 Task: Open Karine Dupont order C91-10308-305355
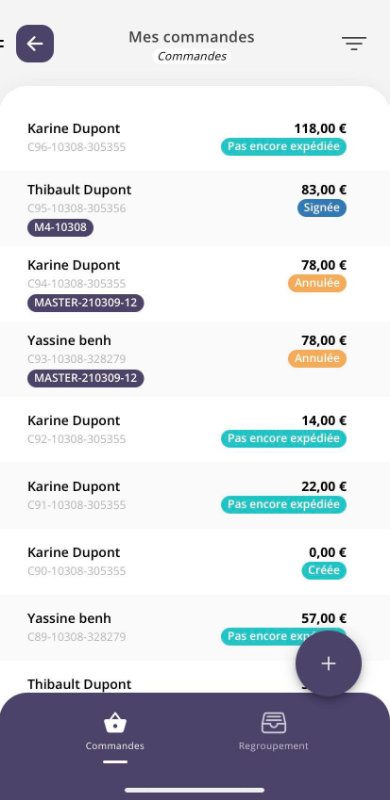tap(195, 495)
